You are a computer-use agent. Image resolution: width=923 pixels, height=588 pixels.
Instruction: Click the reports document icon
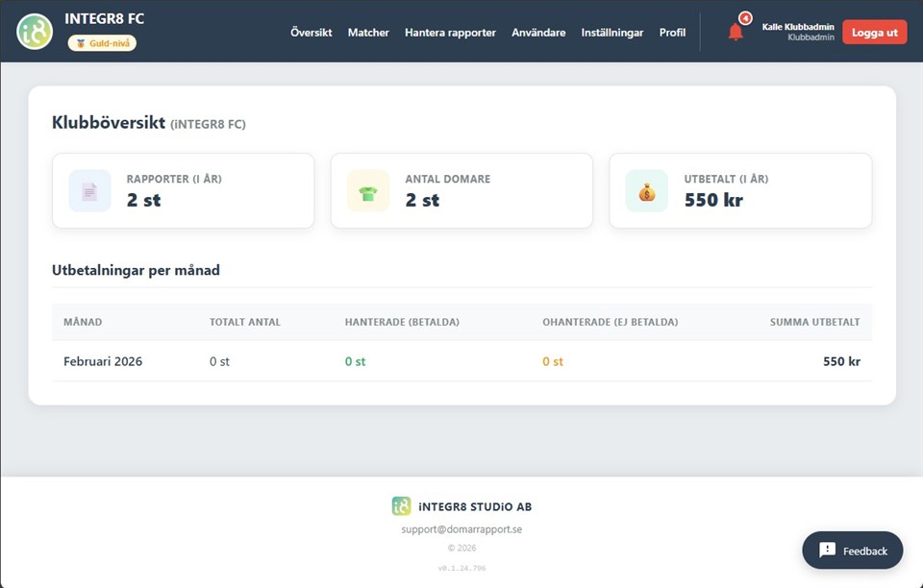coord(89,191)
